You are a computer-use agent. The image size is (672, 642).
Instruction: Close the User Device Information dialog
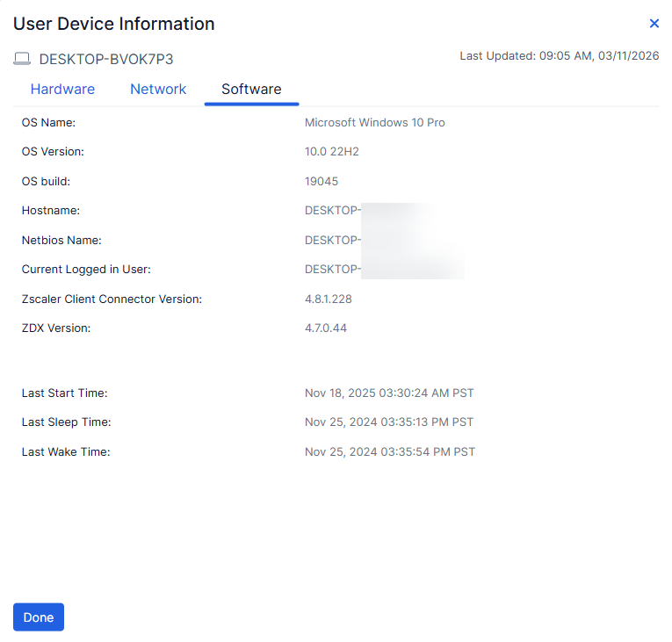(x=654, y=24)
